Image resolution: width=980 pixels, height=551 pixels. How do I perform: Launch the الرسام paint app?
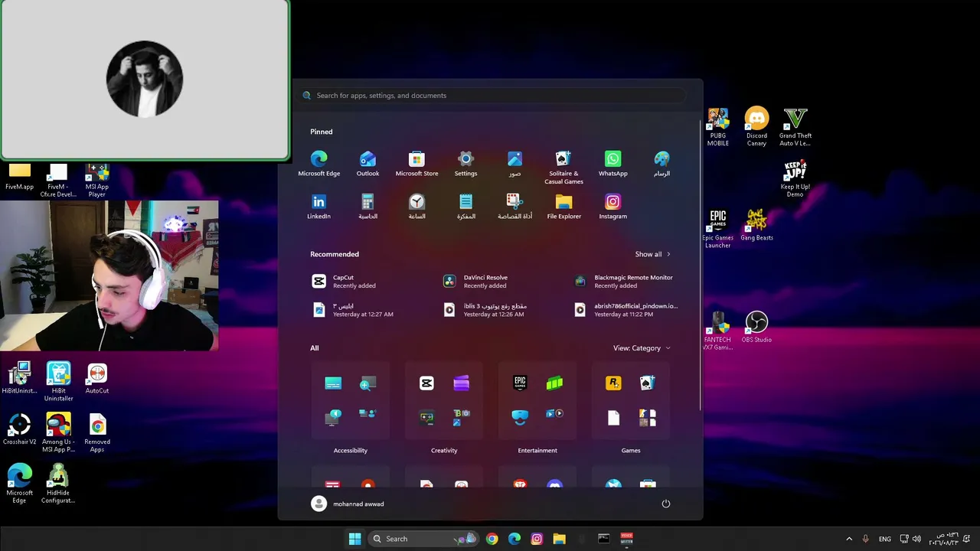tap(661, 164)
